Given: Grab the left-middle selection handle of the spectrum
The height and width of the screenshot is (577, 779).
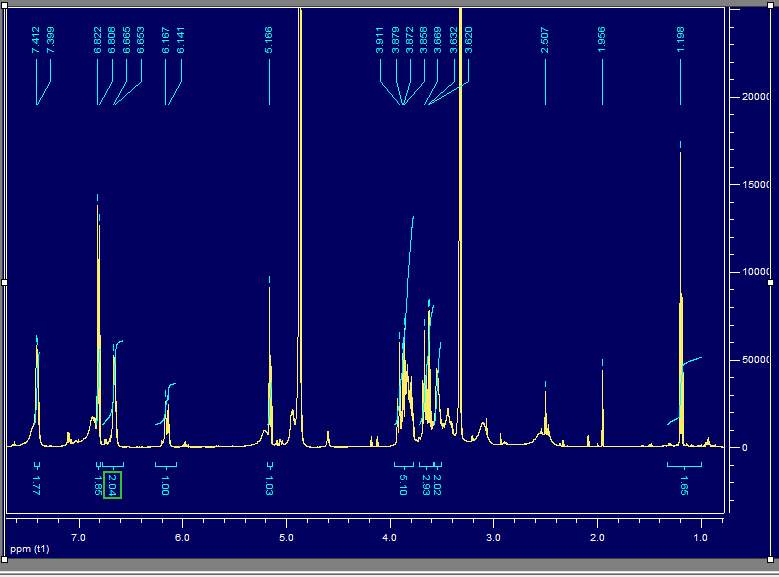Looking at the screenshot, I should coord(4,282).
